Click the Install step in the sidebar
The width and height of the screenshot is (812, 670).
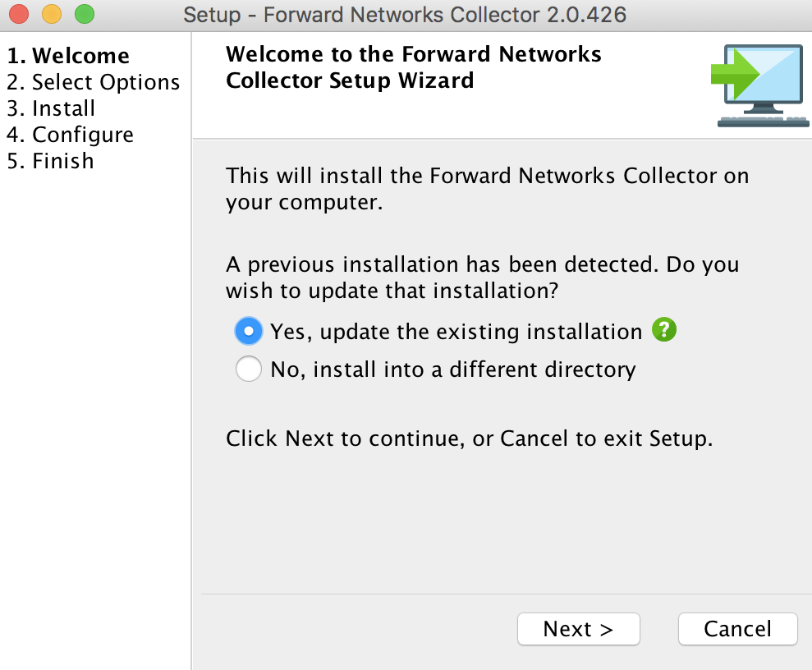tap(52, 108)
